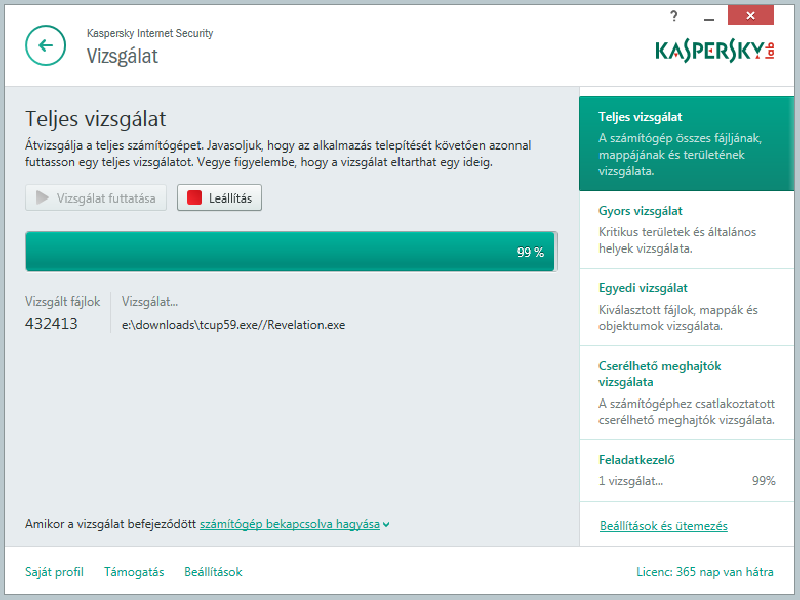The height and width of the screenshot is (600, 800).
Task: Stop the scan with Leállítás button
Action: (x=219, y=197)
